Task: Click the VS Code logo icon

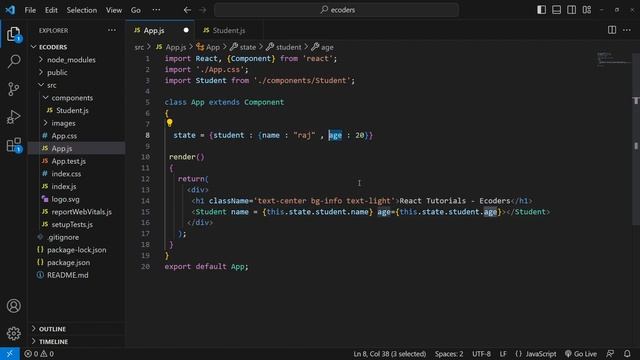Action: (10, 10)
